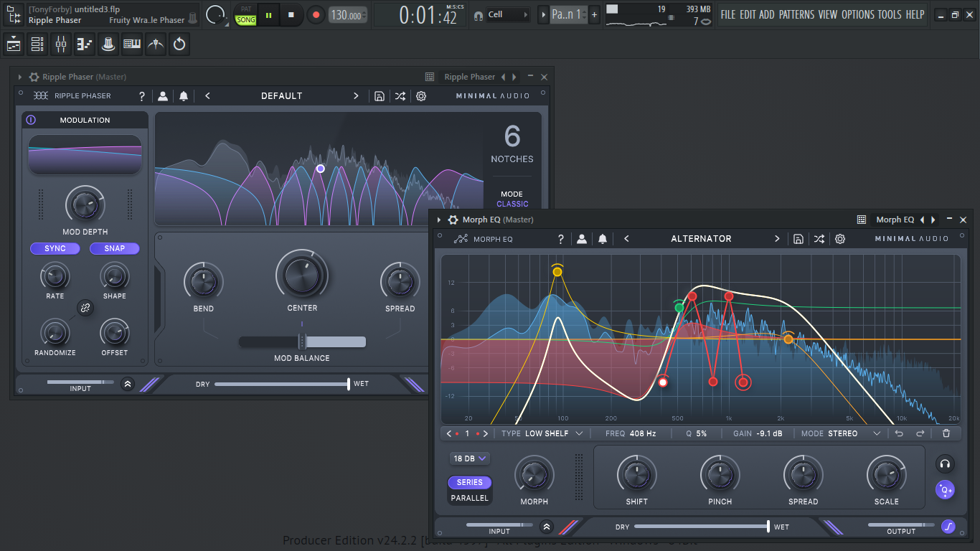Open Morph EQ settings gear

point(840,239)
